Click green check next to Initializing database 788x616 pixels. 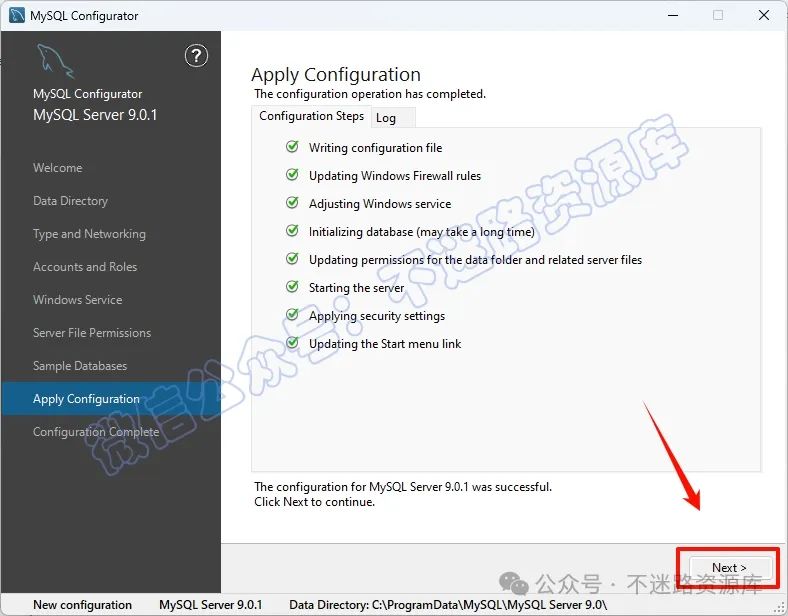tap(292, 231)
